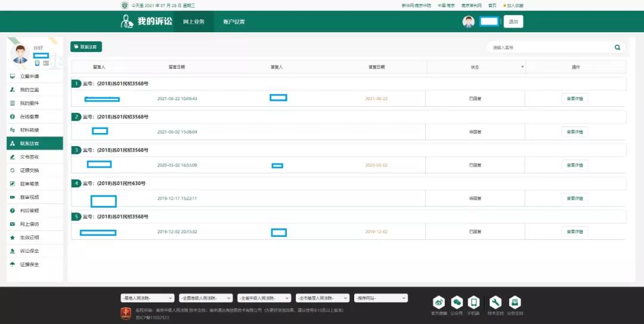Click green 联系法官 button above the table
This screenshot has width=644, height=324.
coord(86,47)
